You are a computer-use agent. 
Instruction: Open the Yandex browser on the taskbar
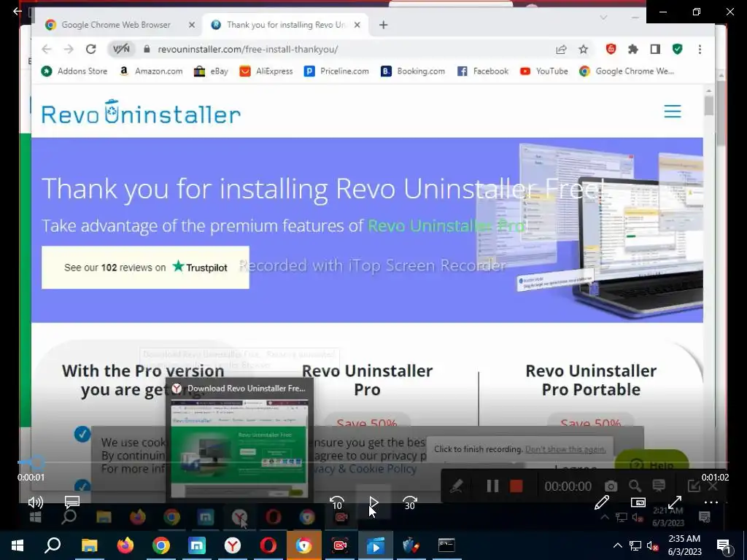(233, 545)
